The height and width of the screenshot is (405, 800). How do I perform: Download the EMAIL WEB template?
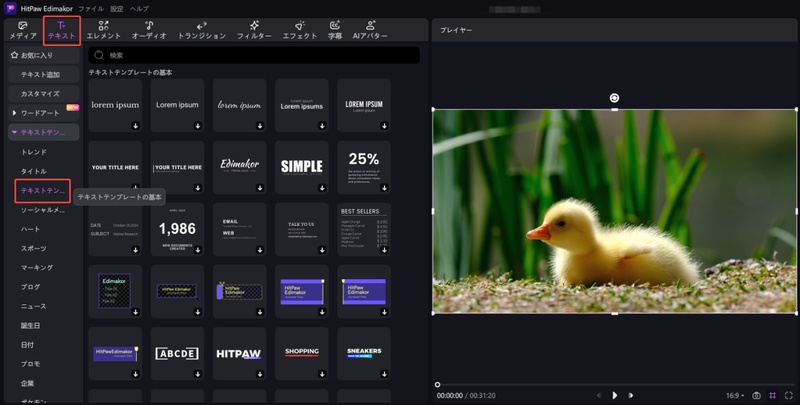click(260, 250)
